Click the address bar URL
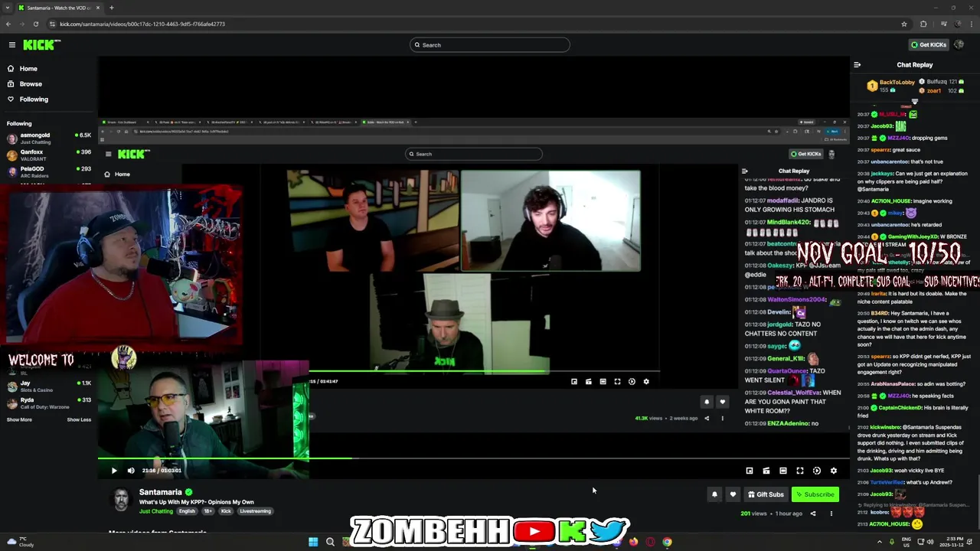980x551 pixels. pyautogui.click(x=142, y=24)
